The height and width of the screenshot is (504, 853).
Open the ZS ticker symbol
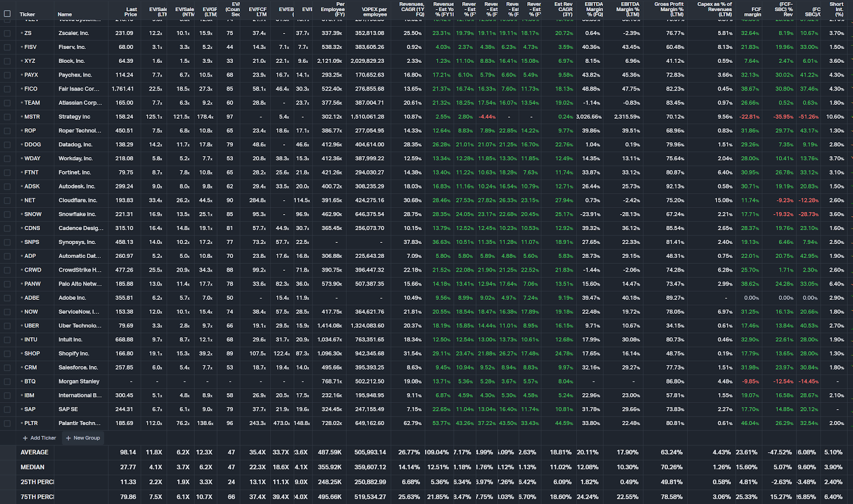pos(28,33)
